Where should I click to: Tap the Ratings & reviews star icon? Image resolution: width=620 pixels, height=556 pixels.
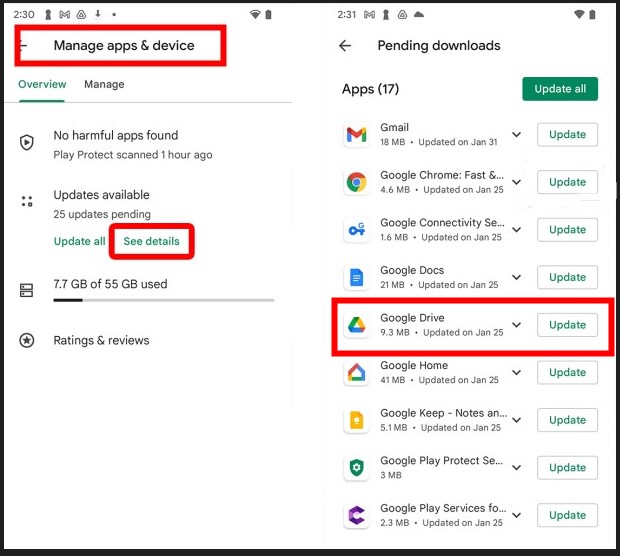coord(26,340)
